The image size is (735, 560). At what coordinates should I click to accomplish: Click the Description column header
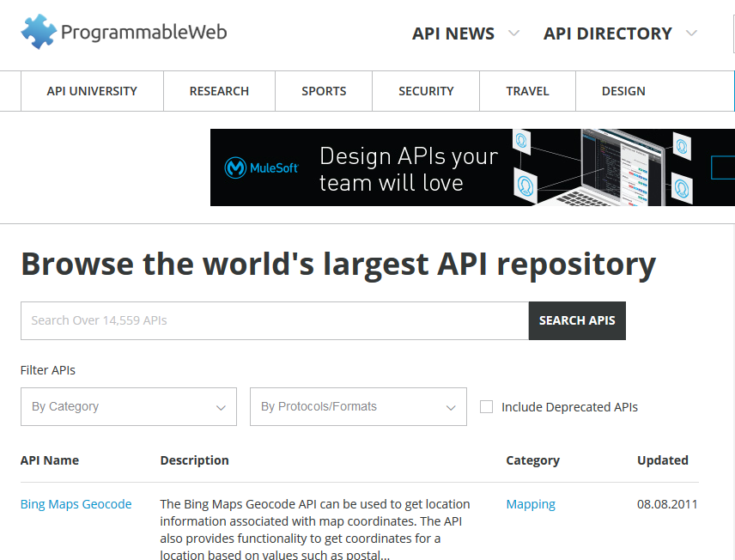195,460
